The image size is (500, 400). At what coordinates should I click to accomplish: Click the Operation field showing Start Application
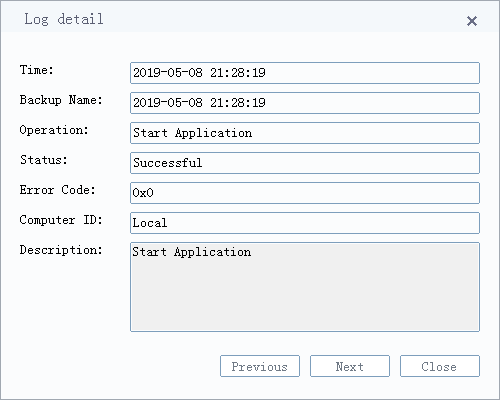coord(305,133)
